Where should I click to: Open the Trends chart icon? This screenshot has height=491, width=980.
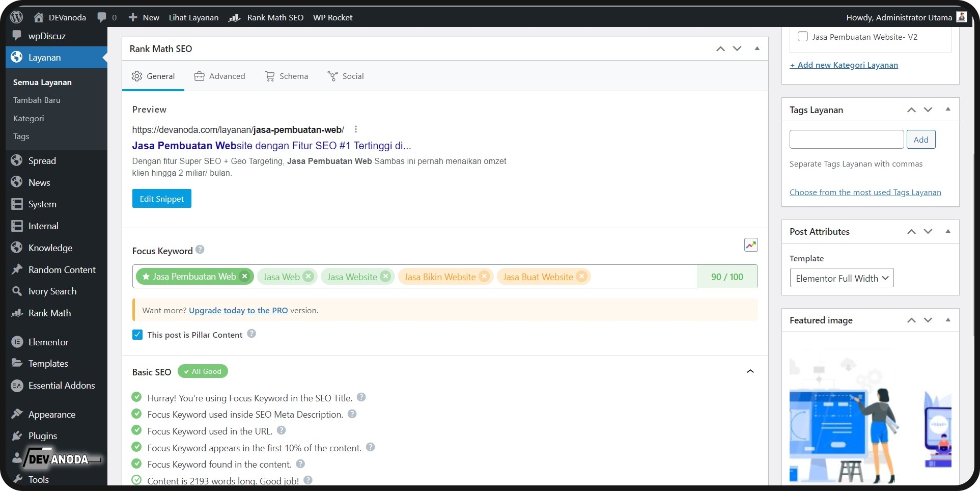751,245
